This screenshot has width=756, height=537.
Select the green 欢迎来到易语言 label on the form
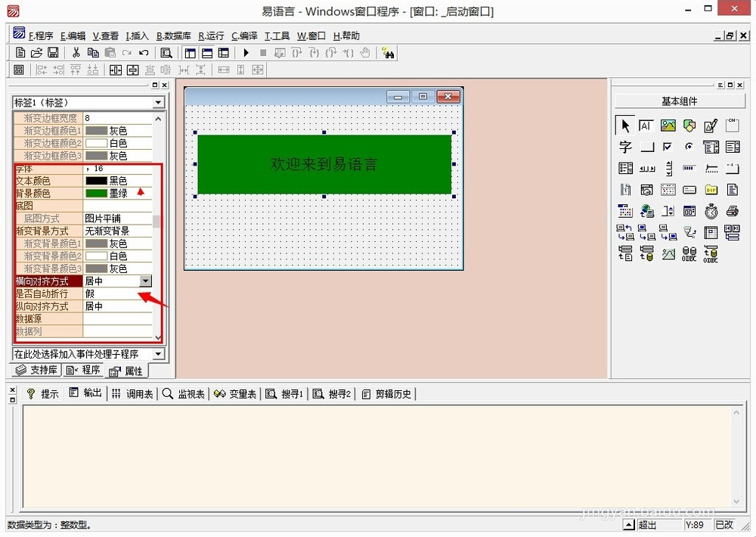click(x=324, y=165)
